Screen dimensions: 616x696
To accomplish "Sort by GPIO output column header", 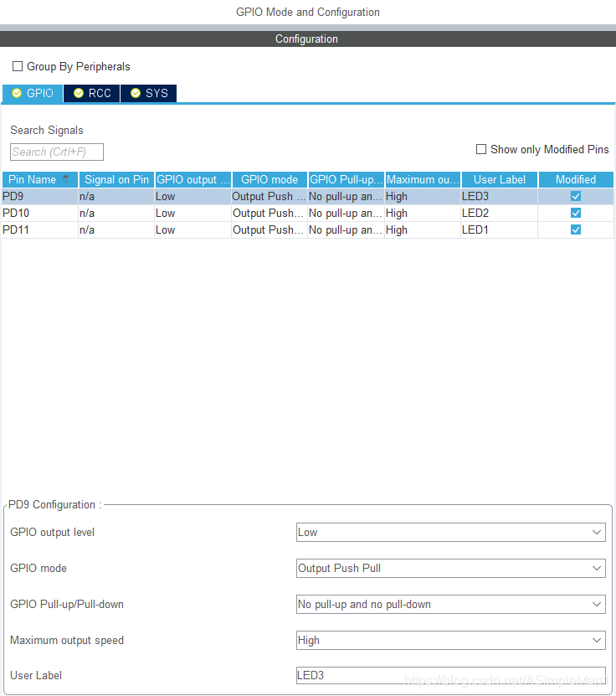I will [192, 179].
